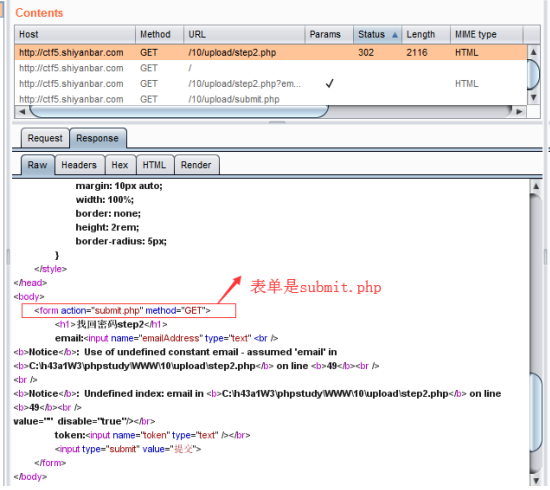Sort table by Method column header

tap(160, 34)
